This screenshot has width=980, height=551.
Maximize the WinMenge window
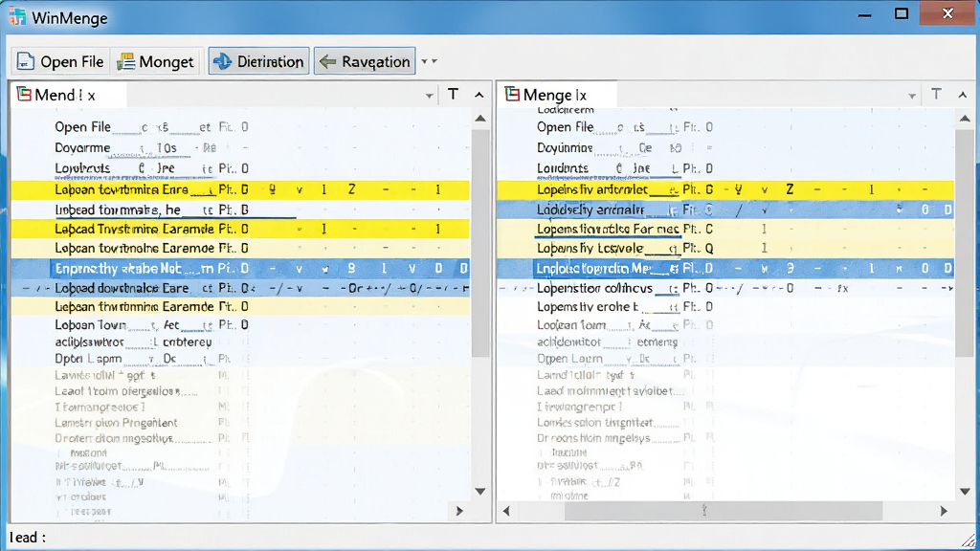point(902,13)
